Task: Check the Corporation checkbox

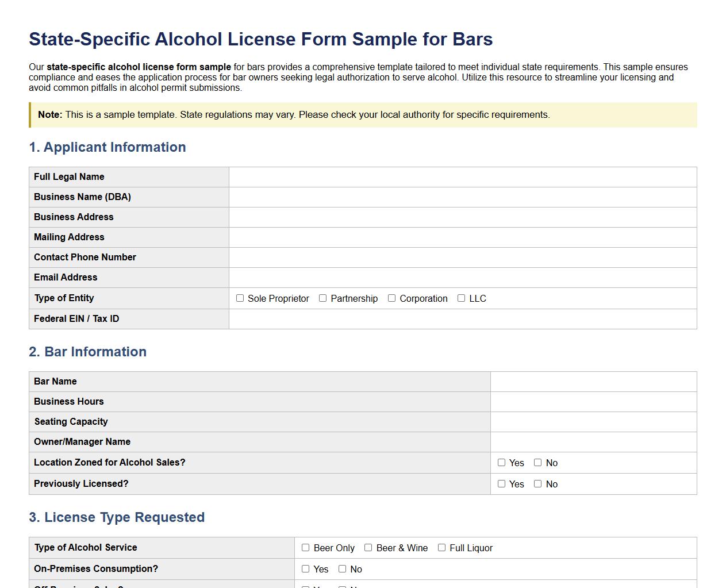Action: 391,298
